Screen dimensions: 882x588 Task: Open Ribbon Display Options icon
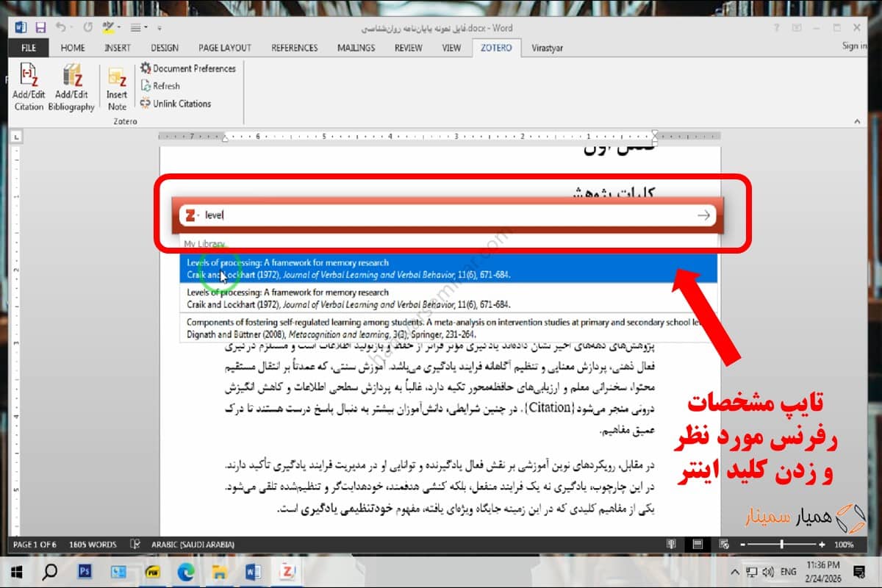tap(797, 27)
